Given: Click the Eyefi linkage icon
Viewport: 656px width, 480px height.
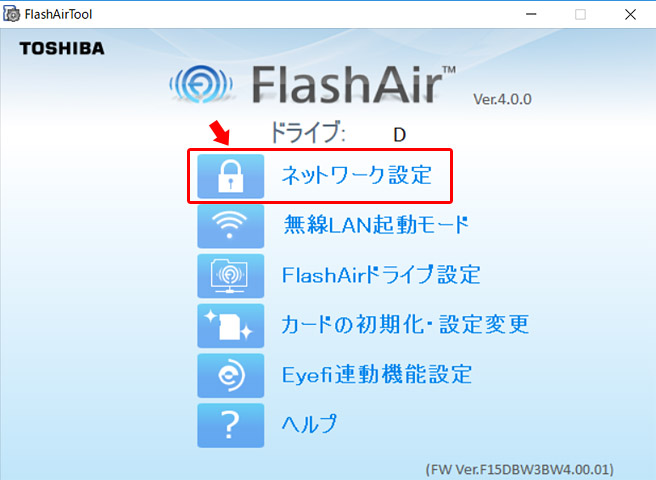Looking at the screenshot, I should point(231,375).
